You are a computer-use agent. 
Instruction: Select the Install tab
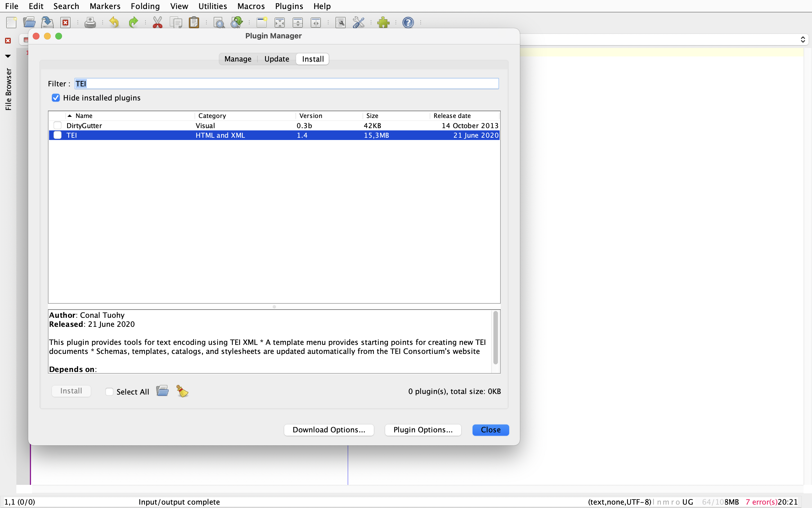click(x=313, y=59)
